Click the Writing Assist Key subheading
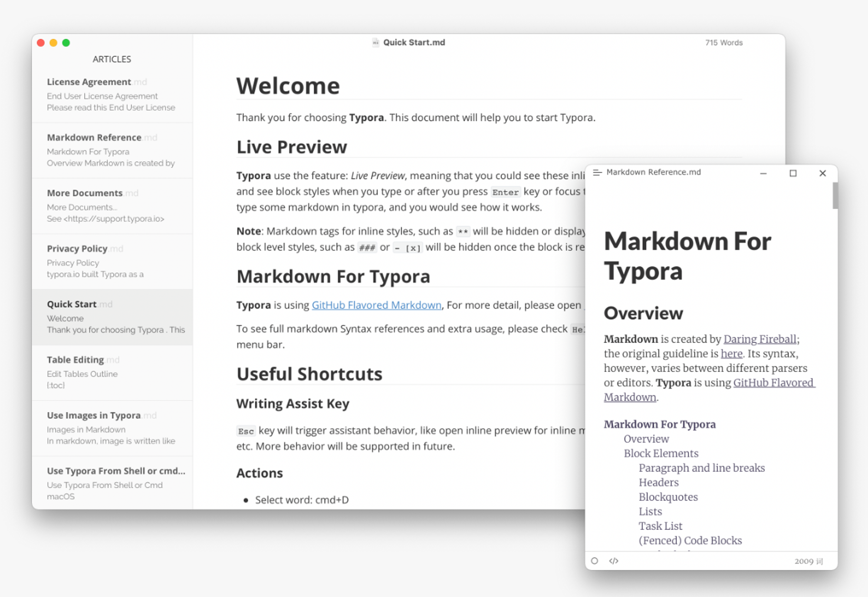Viewport: 868px width, 597px height. pos(293,403)
